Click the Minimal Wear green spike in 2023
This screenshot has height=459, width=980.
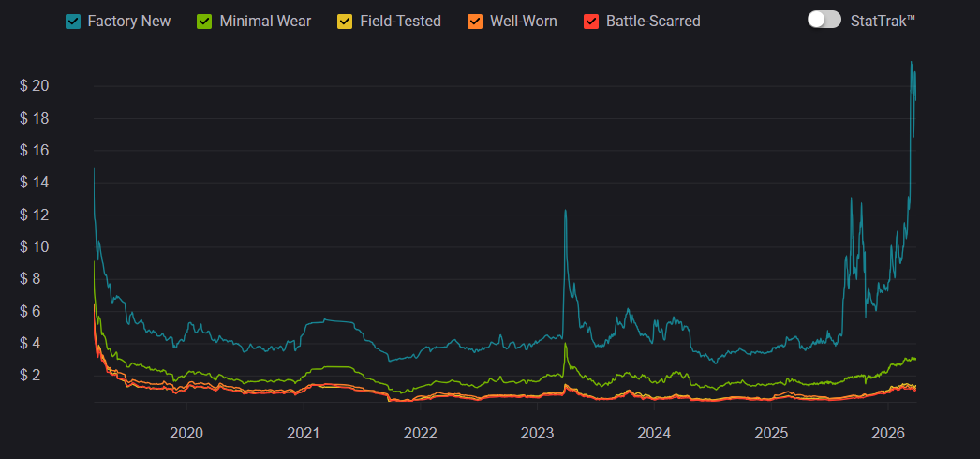(565, 345)
